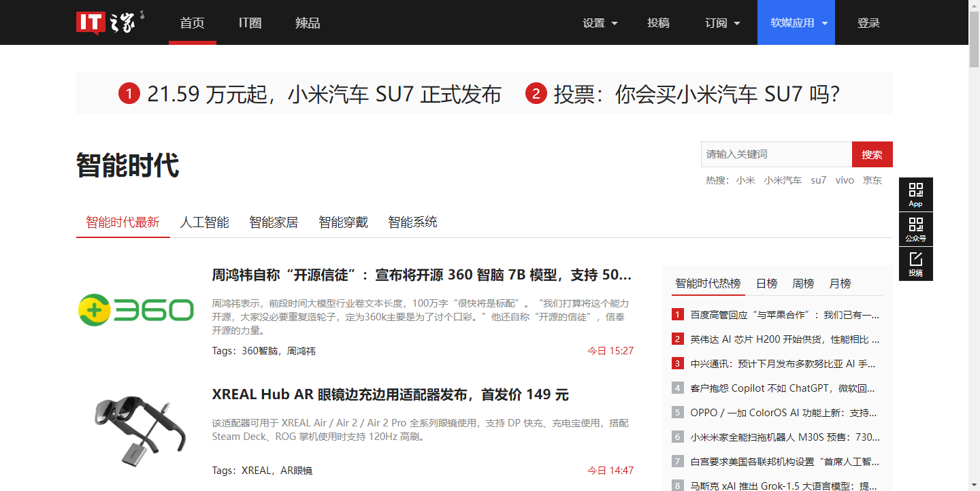The height and width of the screenshot is (491, 980).
Task: Click 投稿 in the top navigation
Action: point(658,22)
